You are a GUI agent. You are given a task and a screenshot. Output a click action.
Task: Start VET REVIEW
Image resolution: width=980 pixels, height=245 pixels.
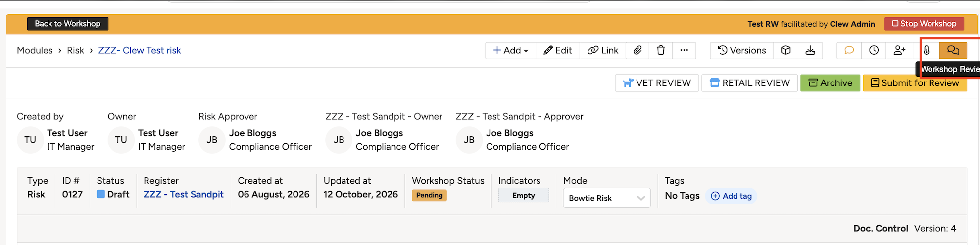(x=657, y=83)
